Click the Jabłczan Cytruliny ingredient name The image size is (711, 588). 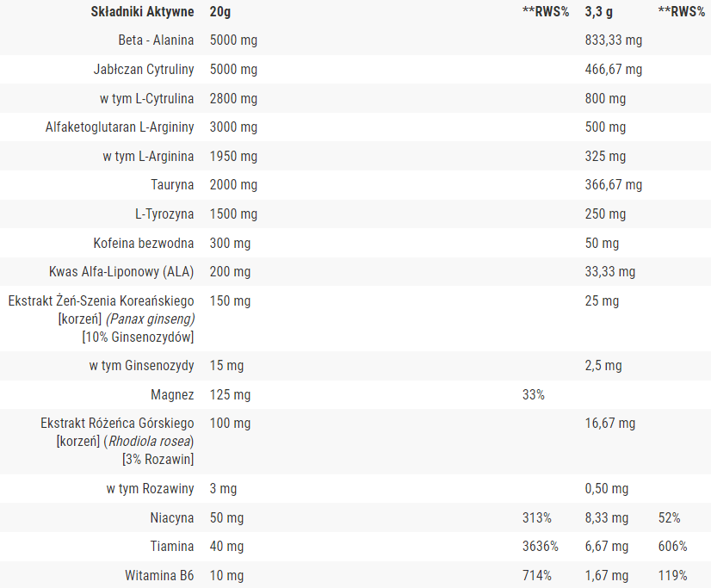144,70
